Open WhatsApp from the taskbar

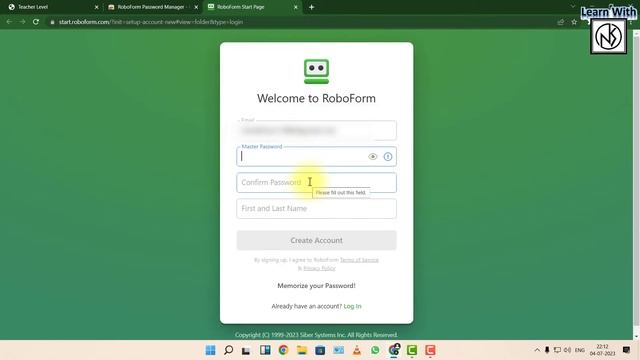[375, 350]
